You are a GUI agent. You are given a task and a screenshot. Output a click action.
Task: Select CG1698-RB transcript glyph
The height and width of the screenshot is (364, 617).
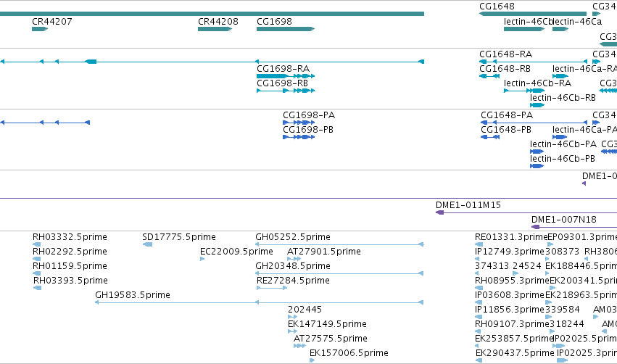(x=286, y=91)
